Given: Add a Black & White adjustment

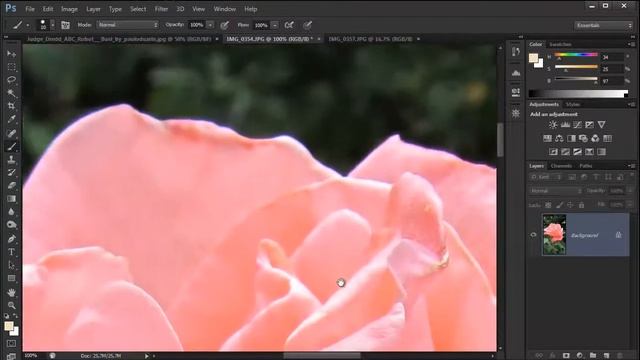Looking at the screenshot, I should (x=571, y=138).
